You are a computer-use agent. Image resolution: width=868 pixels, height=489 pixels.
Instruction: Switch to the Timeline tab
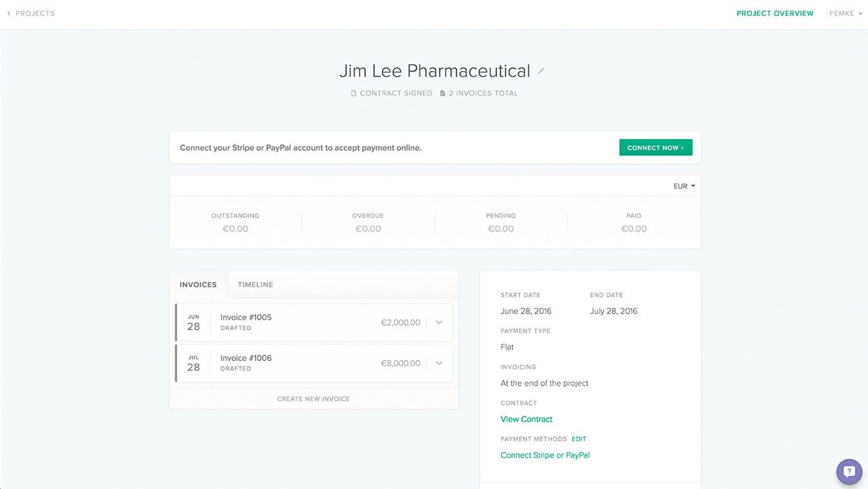pyautogui.click(x=255, y=284)
